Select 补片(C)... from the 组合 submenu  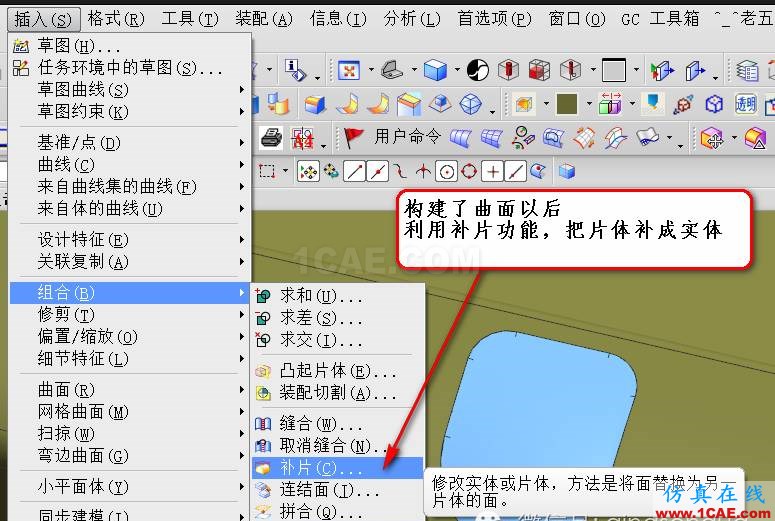click(338, 467)
